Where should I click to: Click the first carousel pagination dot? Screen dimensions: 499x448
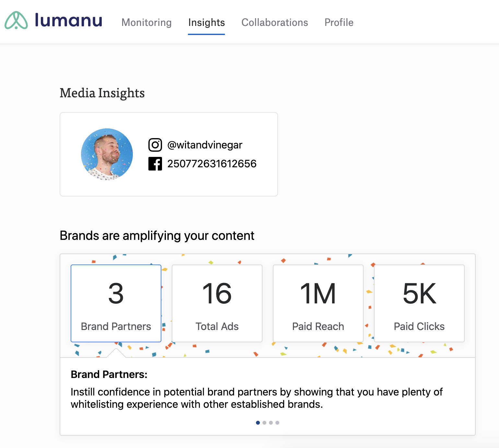pos(258,423)
